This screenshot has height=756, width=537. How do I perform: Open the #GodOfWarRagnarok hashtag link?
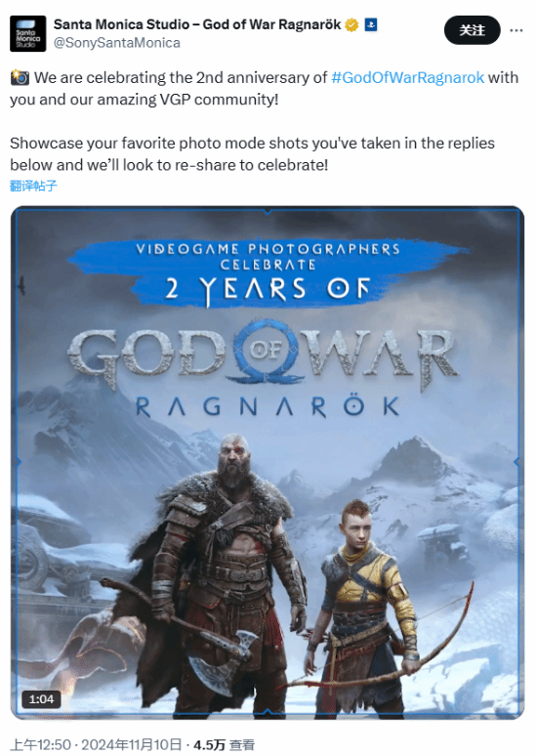tap(408, 77)
